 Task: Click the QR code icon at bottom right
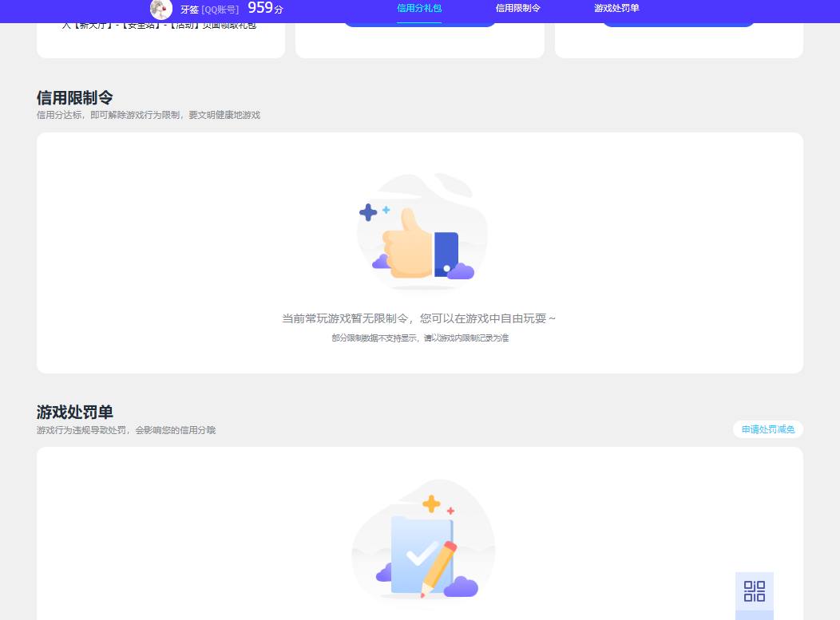click(754, 592)
